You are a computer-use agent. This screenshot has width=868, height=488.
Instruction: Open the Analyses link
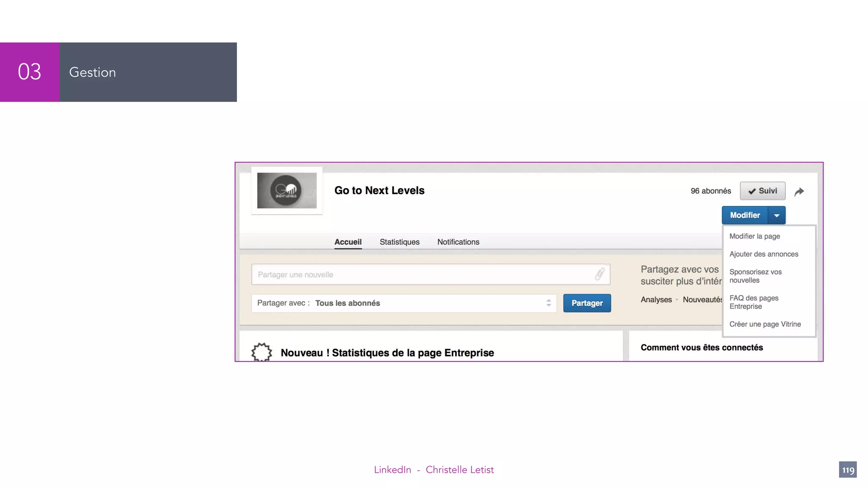(x=656, y=300)
